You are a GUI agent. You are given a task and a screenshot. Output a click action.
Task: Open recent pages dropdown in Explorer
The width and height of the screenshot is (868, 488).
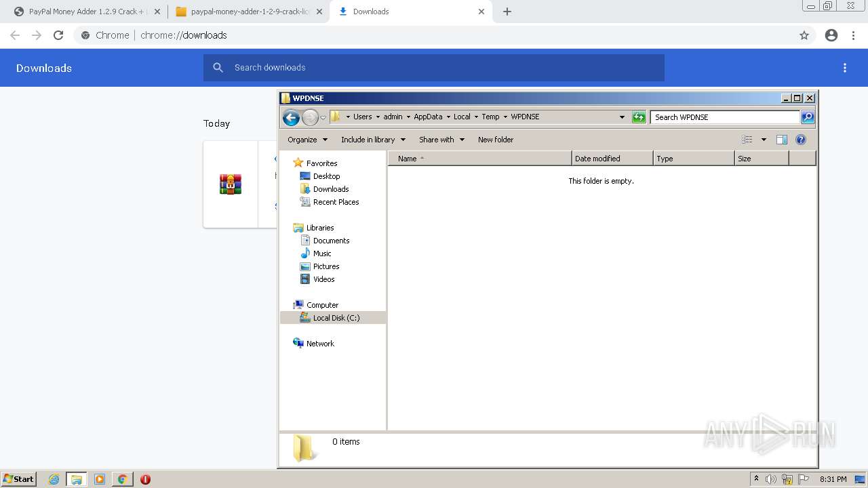click(323, 117)
